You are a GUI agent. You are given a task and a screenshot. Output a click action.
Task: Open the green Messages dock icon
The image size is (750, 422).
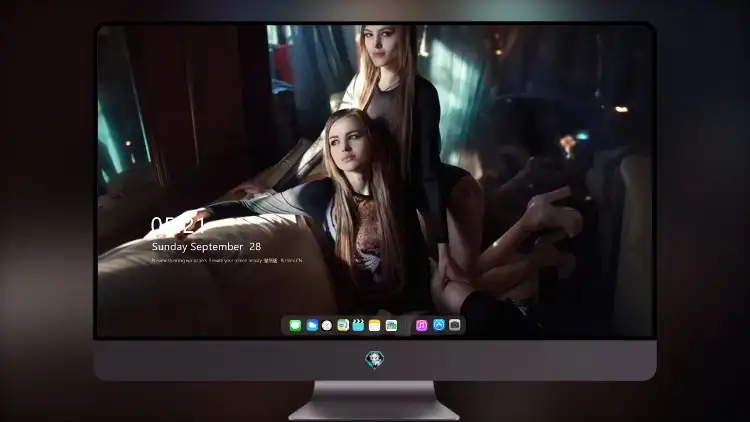tap(295, 326)
